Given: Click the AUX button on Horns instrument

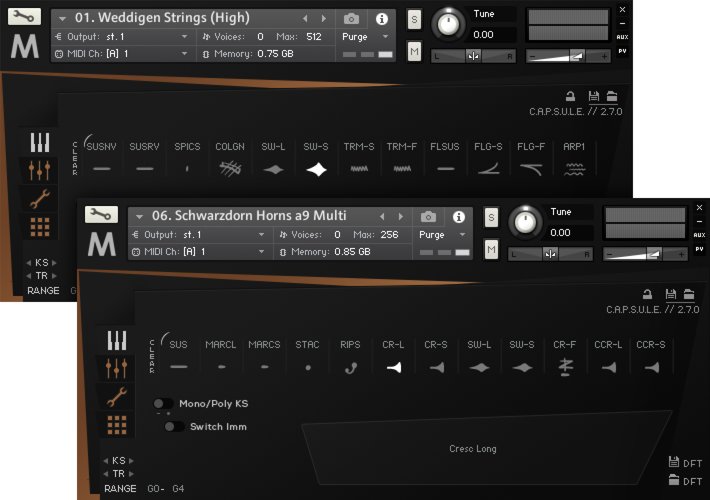Looking at the screenshot, I should click(x=699, y=235).
